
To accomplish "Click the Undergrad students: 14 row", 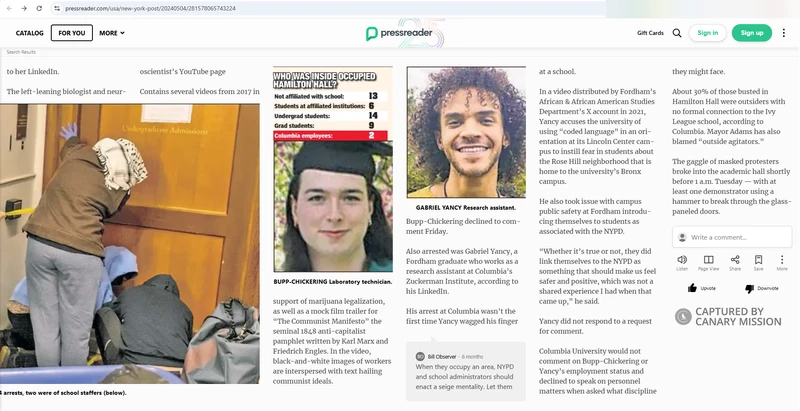I will pos(330,116).
